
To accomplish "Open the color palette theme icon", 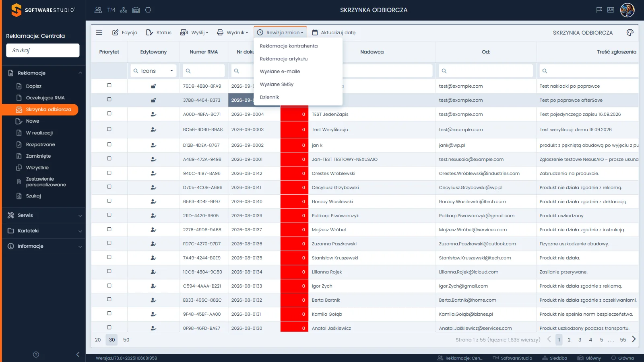I will click(630, 33).
